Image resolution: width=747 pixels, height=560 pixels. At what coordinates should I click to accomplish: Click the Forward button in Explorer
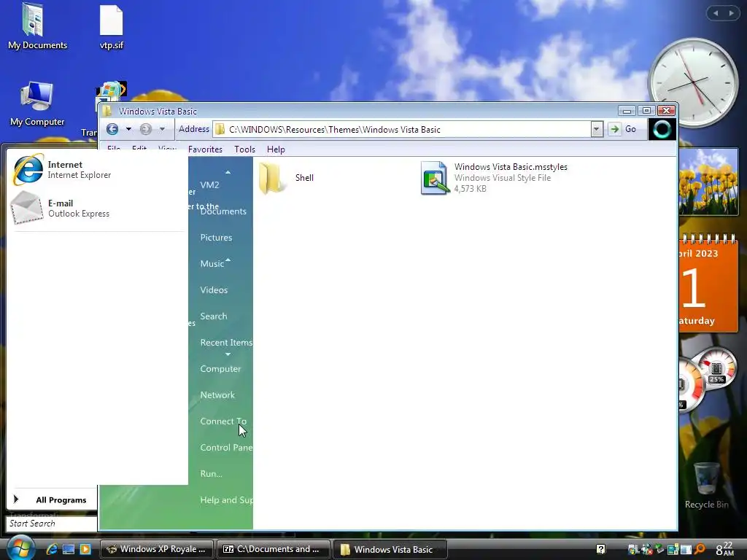[146, 129]
